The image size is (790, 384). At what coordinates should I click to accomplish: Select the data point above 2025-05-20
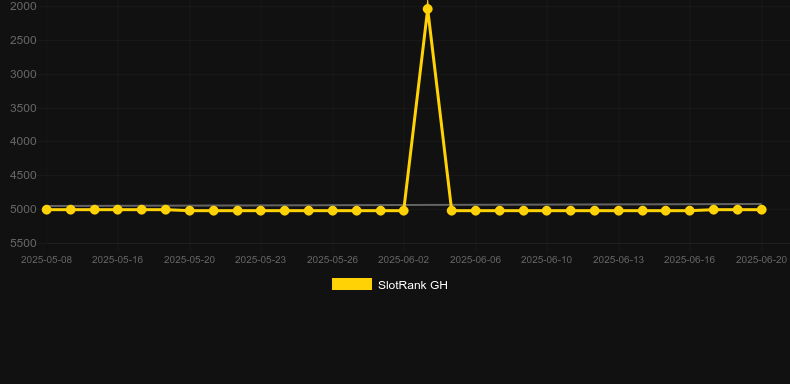point(189,211)
